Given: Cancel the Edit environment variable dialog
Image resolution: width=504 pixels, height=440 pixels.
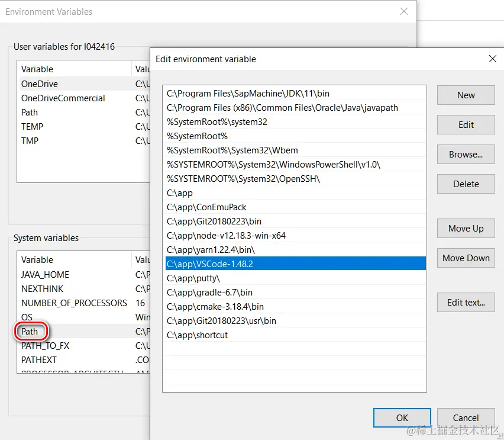Looking at the screenshot, I should point(466,417).
